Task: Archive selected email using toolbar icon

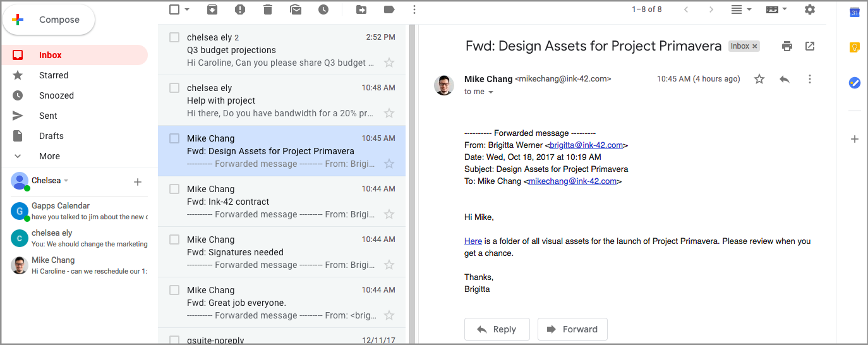Action: [x=212, y=9]
